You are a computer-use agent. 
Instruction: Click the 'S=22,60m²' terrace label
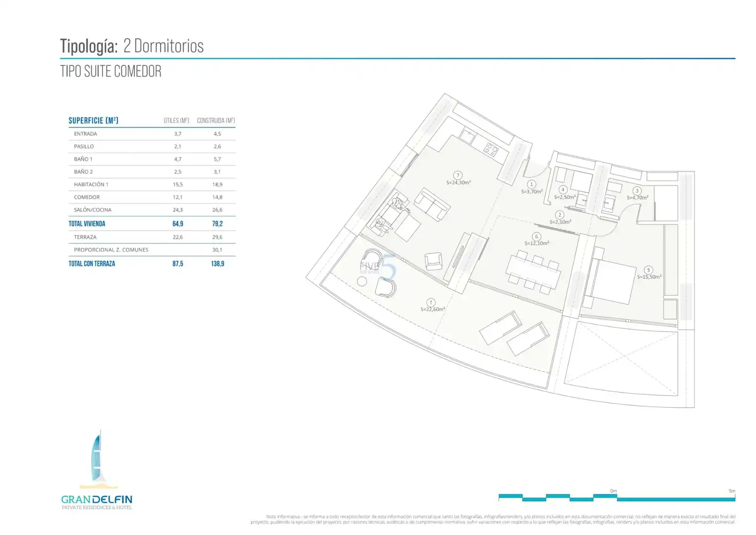[x=433, y=309]
